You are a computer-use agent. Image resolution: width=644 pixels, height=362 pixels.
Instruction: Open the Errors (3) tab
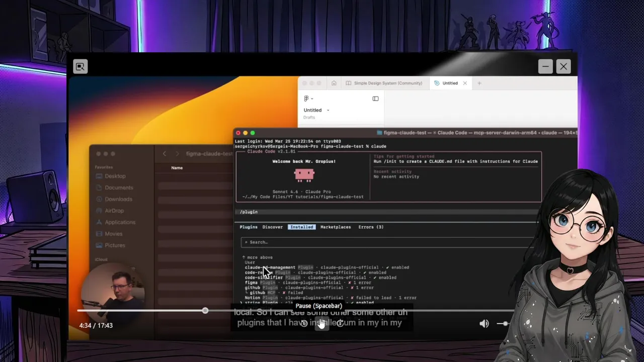click(x=371, y=227)
